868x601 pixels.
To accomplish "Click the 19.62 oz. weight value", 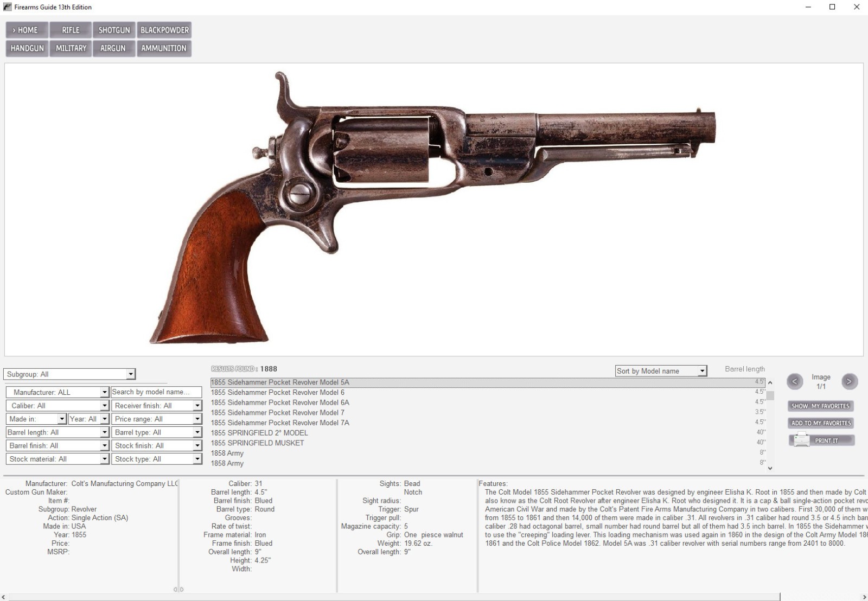I will coord(418,543).
